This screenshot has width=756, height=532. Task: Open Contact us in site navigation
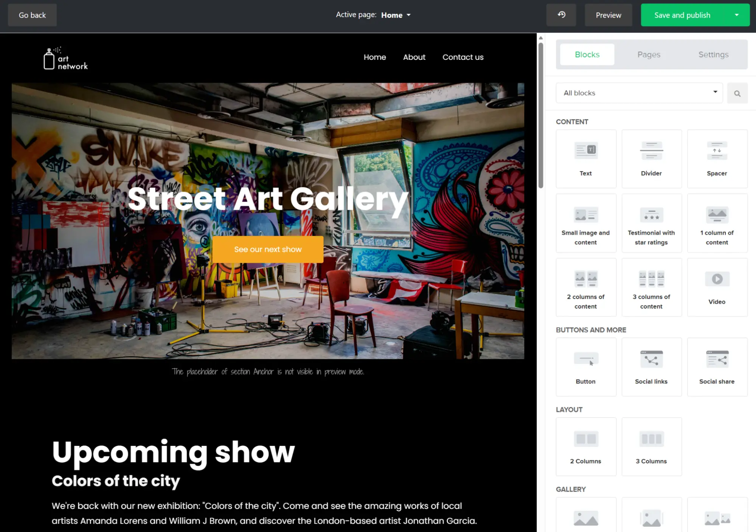[x=463, y=57]
